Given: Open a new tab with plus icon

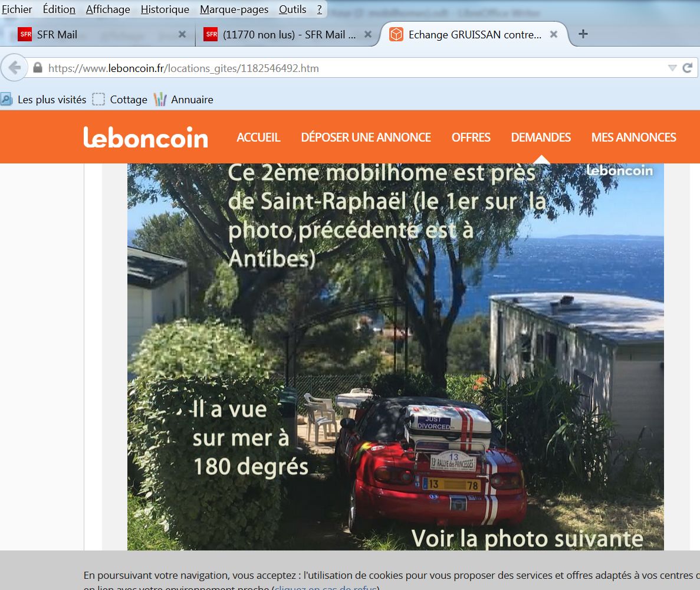Looking at the screenshot, I should (x=583, y=34).
